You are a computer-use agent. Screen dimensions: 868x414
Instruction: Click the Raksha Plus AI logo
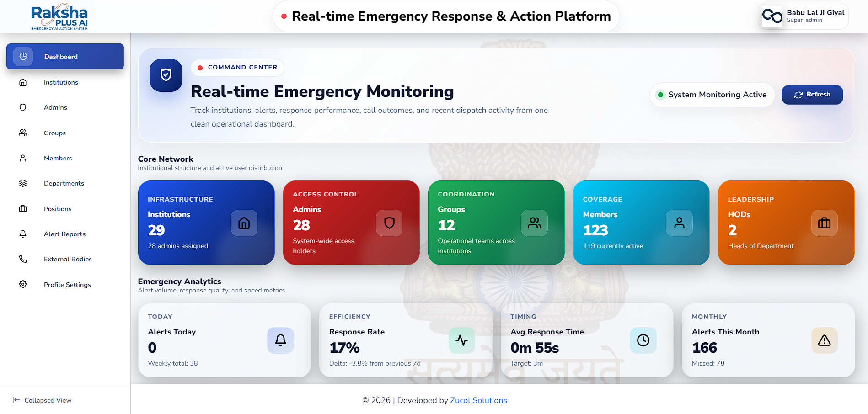point(59,17)
